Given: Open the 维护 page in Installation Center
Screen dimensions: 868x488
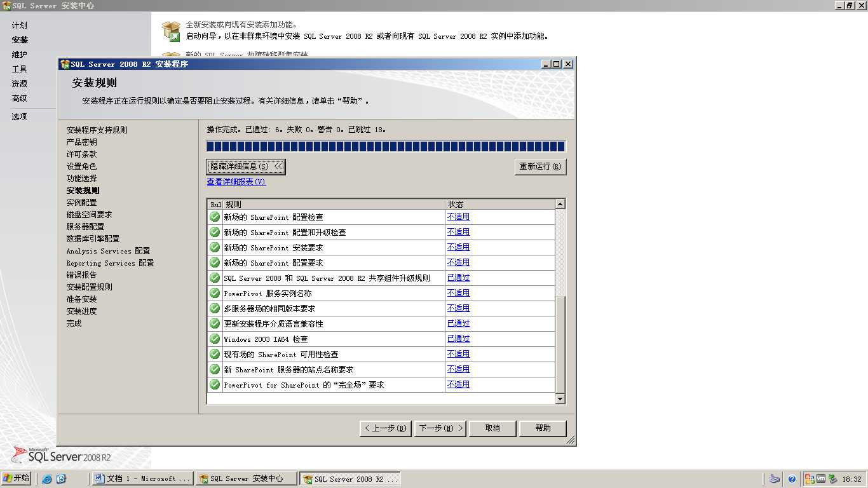Looking at the screenshot, I should pyautogui.click(x=20, y=55).
